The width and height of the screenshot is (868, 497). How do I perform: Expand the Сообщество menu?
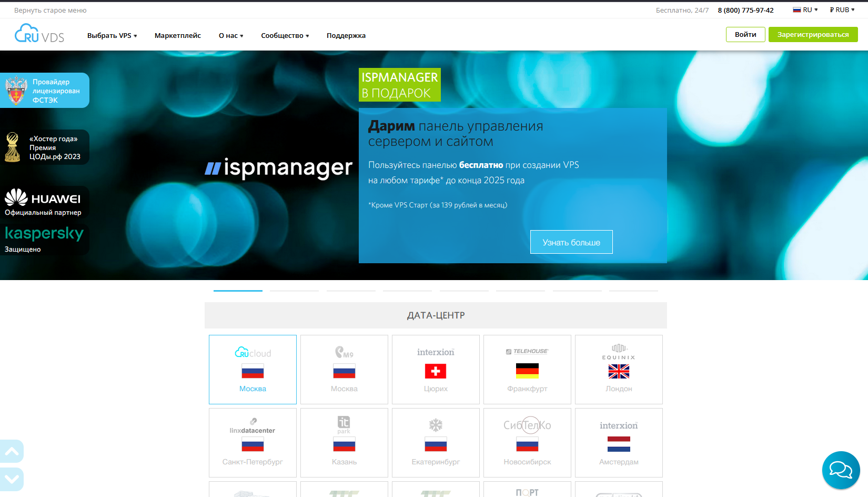[285, 35]
